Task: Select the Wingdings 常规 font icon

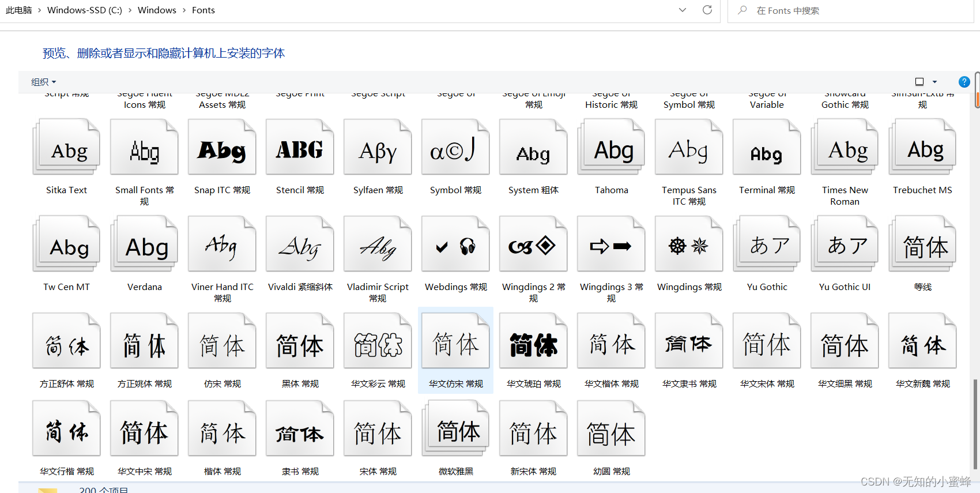Action: click(689, 244)
